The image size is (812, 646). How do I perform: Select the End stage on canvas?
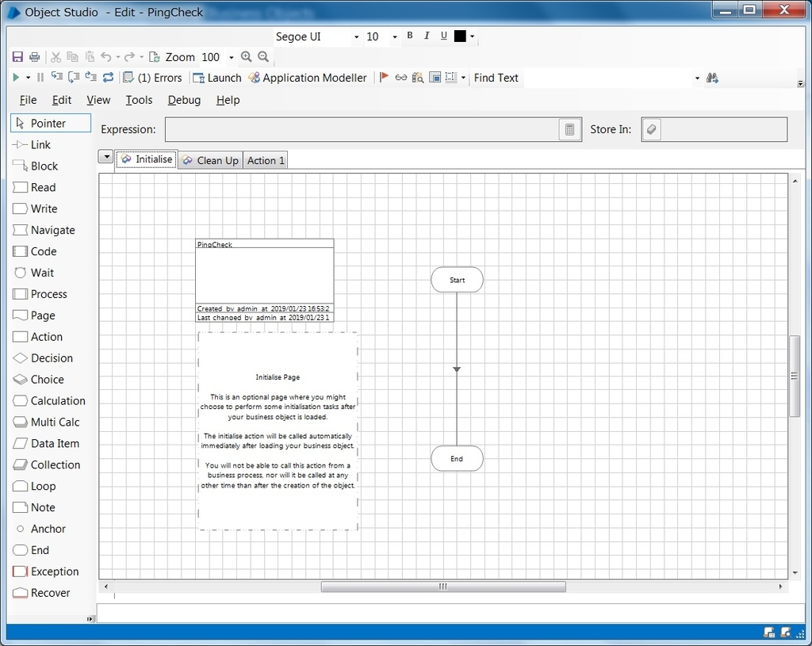[x=457, y=459]
